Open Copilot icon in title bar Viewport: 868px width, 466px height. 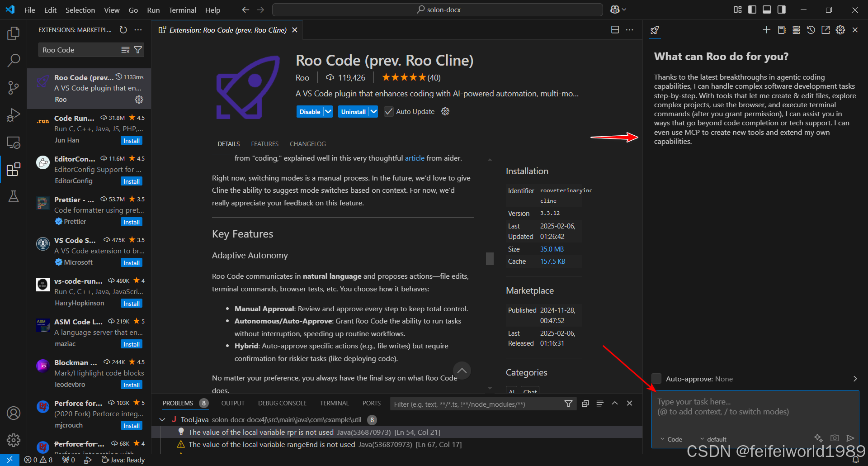pos(615,10)
